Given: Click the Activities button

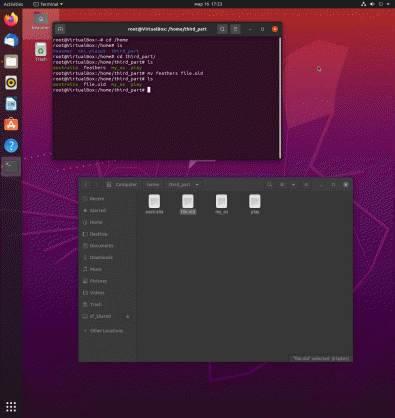Looking at the screenshot, I should click(13, 4).
